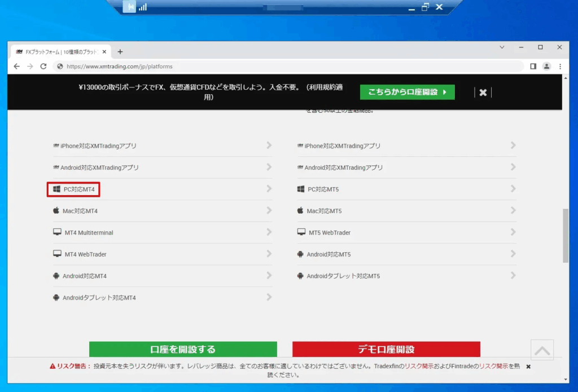578x392 pixels.
Task: Click the Windows icon beside PC対応MT4
Action: [56, 190]
